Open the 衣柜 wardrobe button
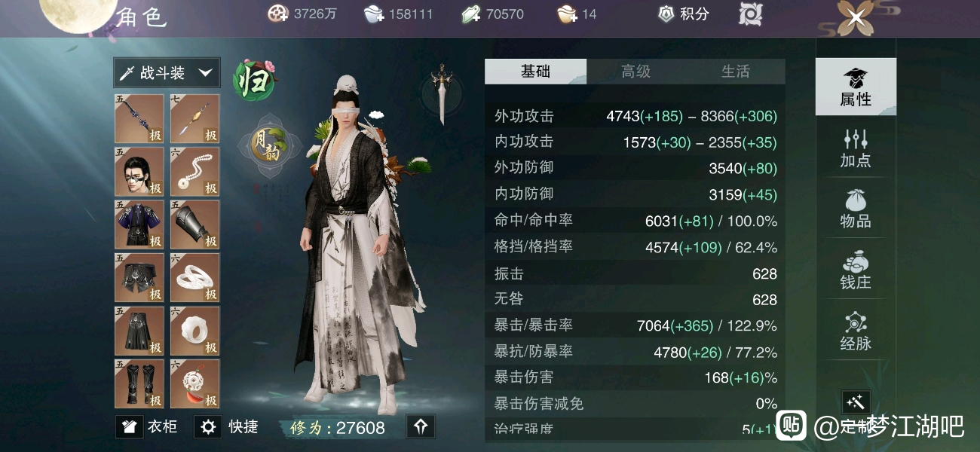This screenshot has width=980, height=452. click(x=148, y=427)
